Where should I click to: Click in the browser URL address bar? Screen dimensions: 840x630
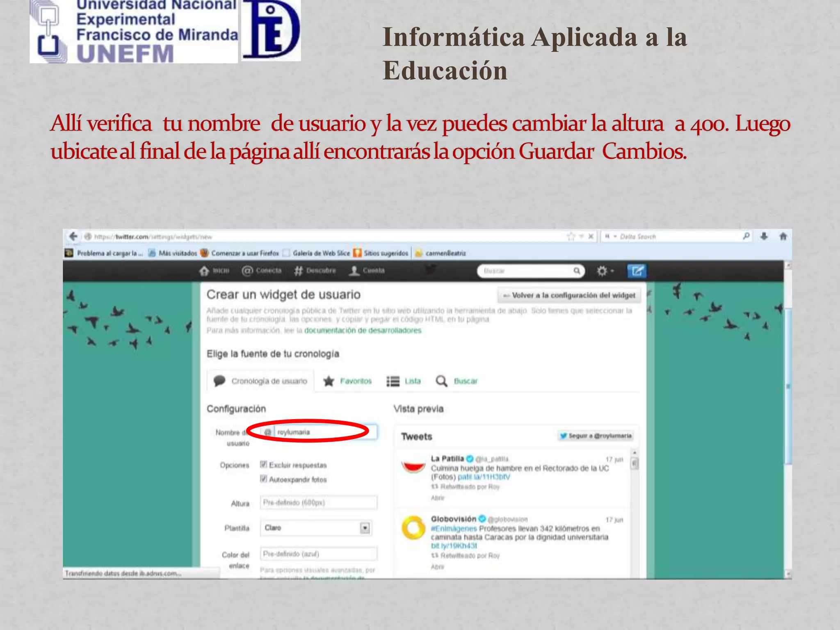coord(324,237)
